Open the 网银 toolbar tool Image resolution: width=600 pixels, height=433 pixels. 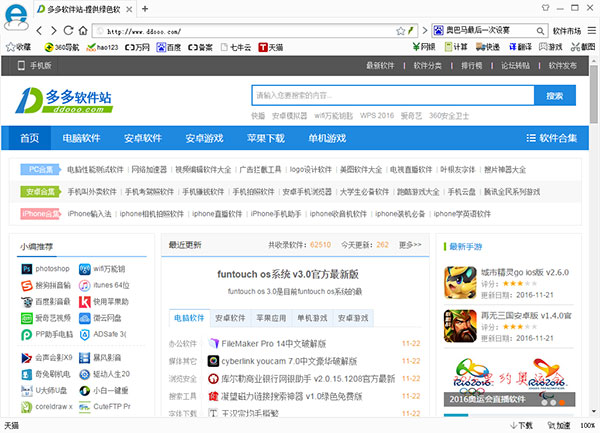[424, 47]
